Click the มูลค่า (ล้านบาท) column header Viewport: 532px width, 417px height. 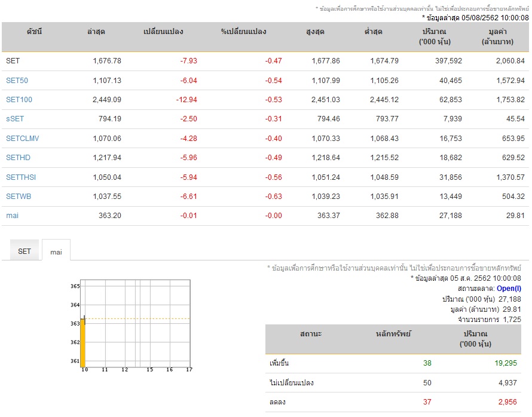coord(497,36)
